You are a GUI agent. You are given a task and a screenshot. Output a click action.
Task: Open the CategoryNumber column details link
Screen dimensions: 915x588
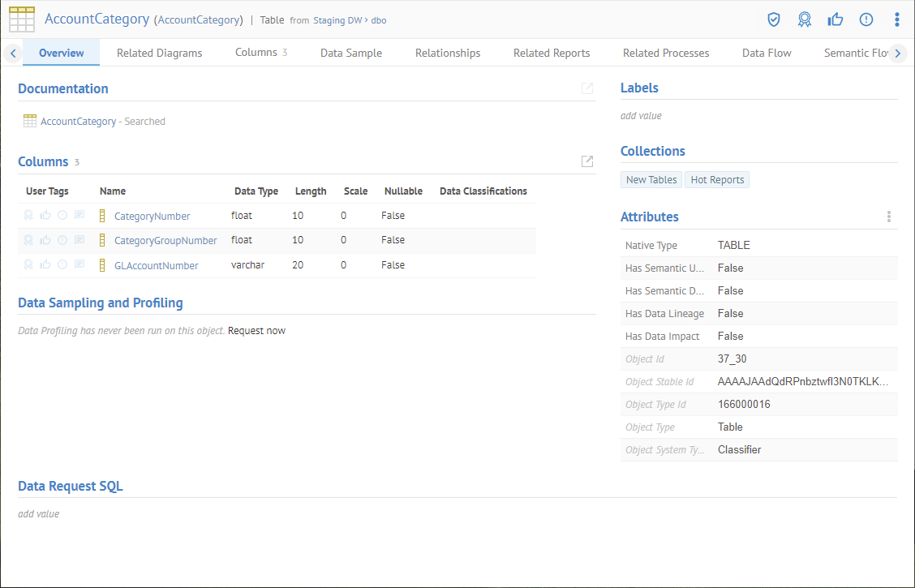pyautogui.click(x=153, y=215)
